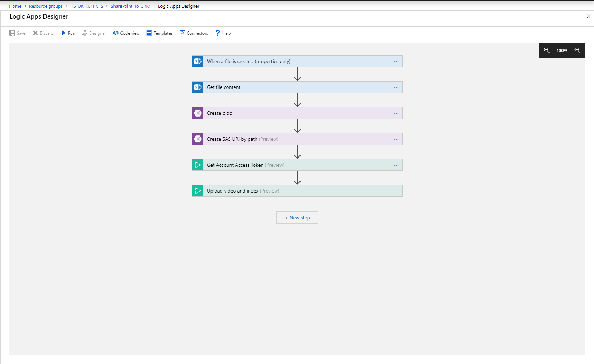Image resolution: width=594 pixels, height=364 pixels.
Task: Insert step via arrow above 'Upload video and index'
Action: point(297,178)
